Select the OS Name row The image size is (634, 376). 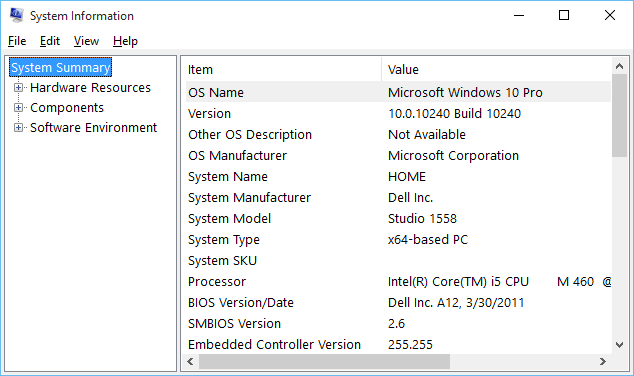[x=398, y=93]
